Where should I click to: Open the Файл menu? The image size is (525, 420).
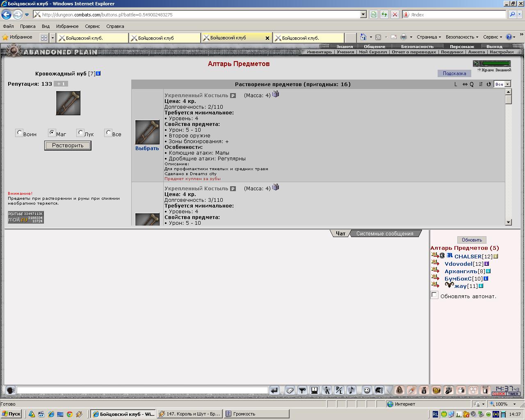click(8, 26)
